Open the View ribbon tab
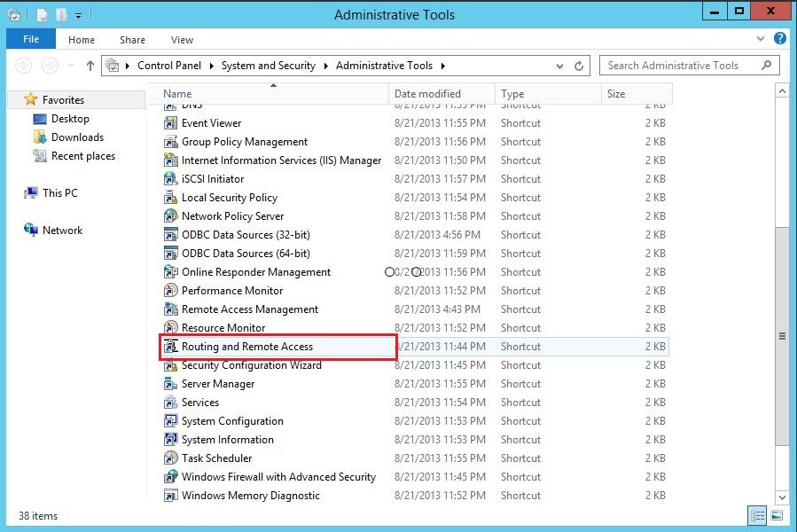Image resolution: width=797 pixels, height=532 pixels. (x=182, y=40)
